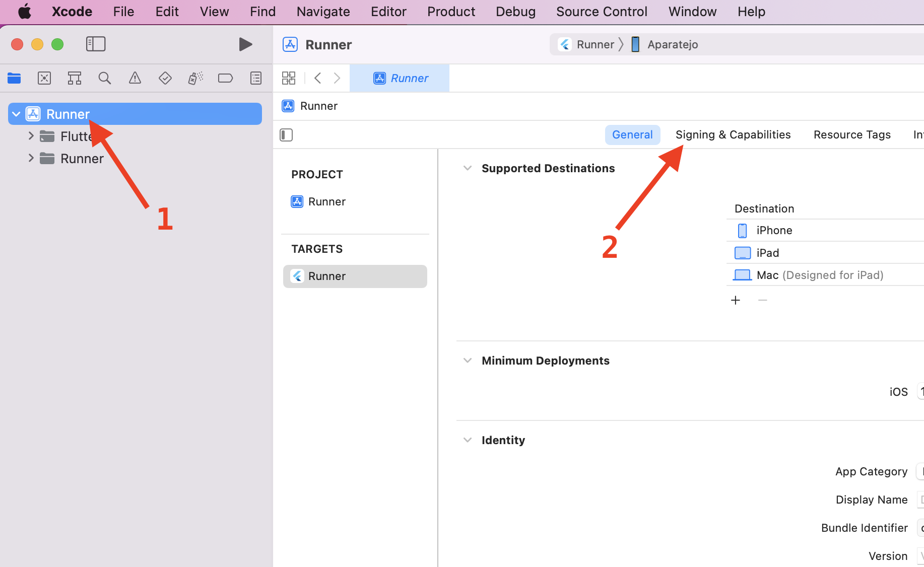Remove the selected destination with minus

coord(763,300)
